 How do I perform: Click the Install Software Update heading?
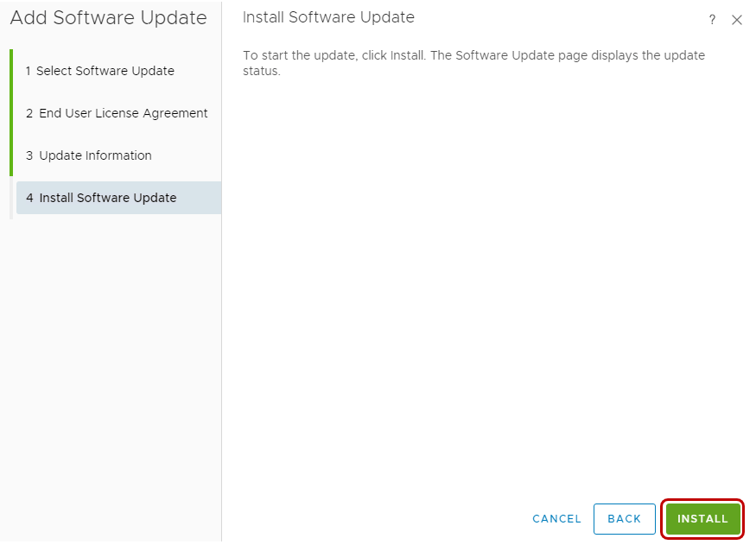click(328, 16)
